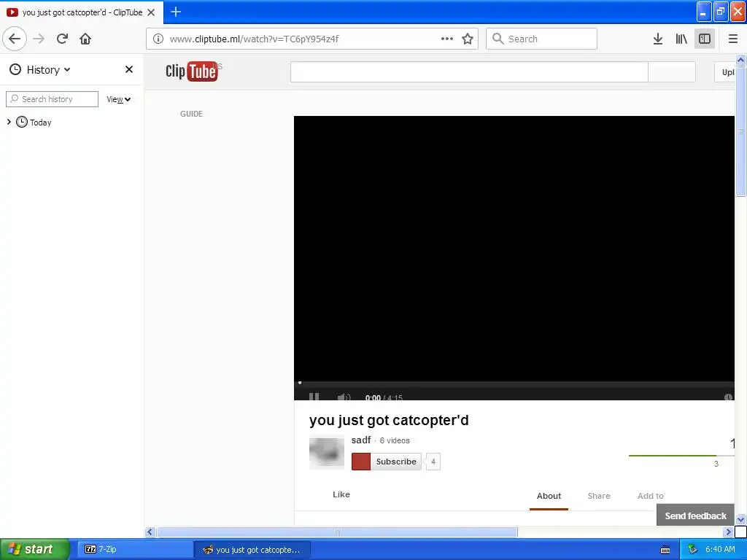The height and width of the screenshot is (560, 747).
Task: Show site information icon in address bar
Action: click(158, 39)
